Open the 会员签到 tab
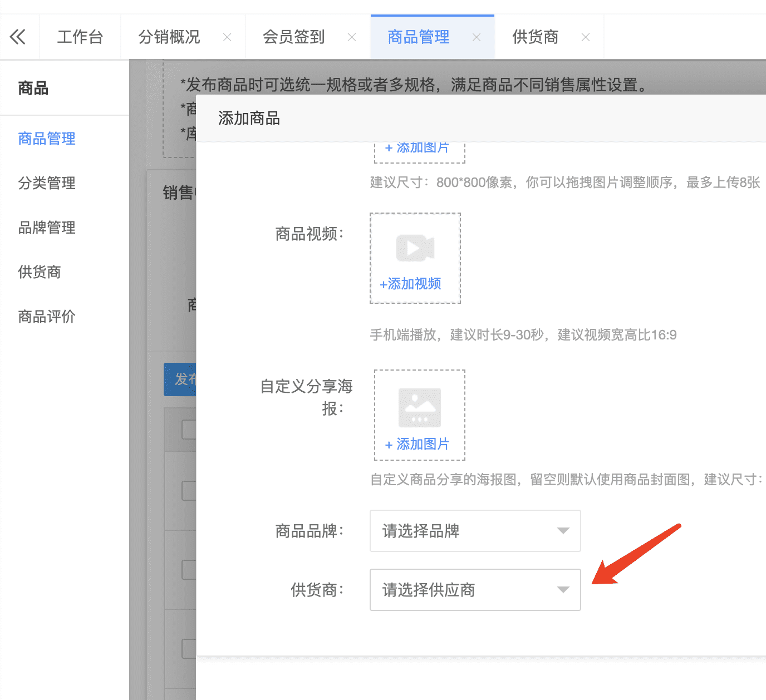 coord(294,37)
